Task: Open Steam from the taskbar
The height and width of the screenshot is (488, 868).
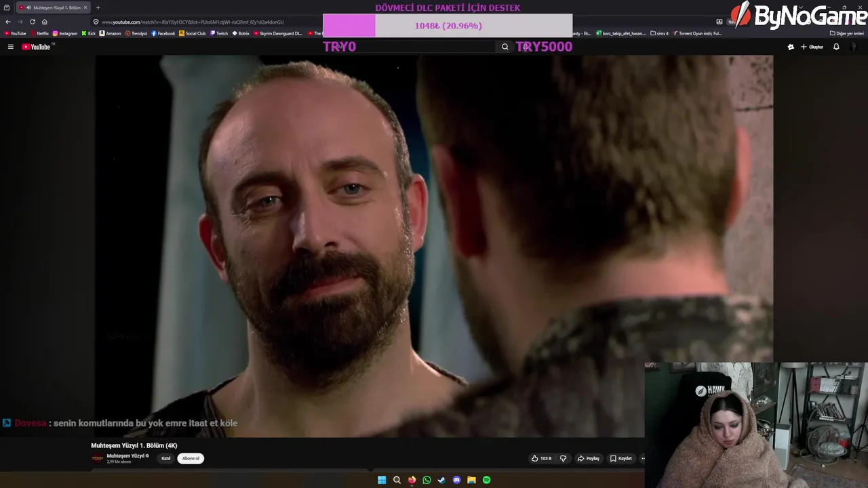Action: (x=441, y=480)
